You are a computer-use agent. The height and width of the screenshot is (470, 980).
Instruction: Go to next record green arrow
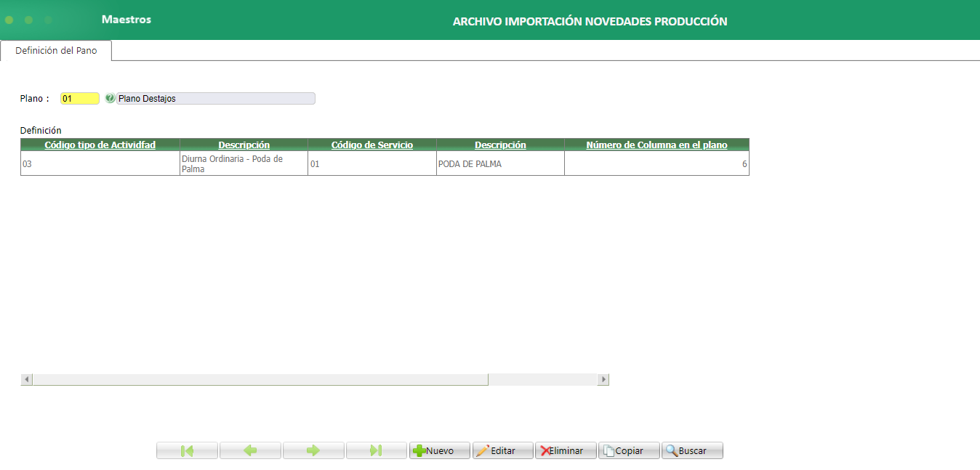click(x=313, y=450)
